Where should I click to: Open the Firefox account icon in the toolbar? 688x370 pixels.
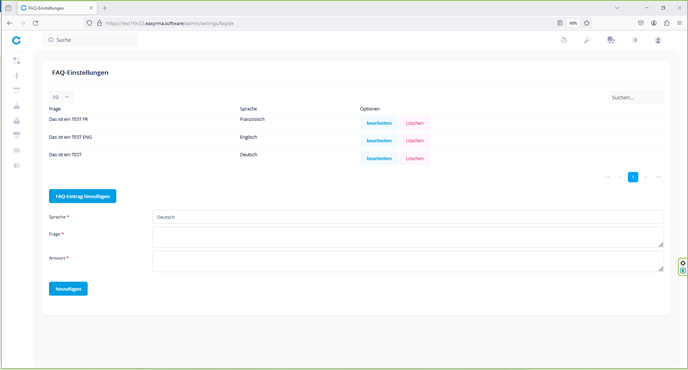[654, 23]
